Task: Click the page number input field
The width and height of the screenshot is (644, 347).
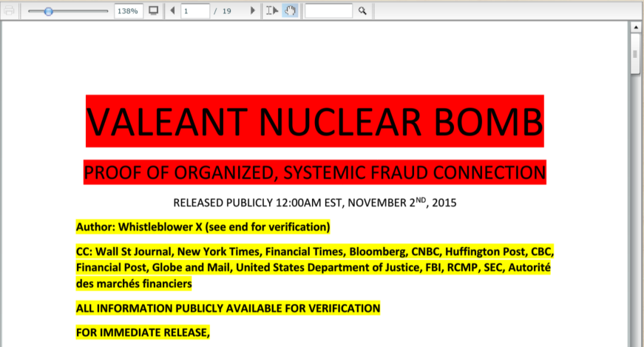Action: coord(195,11)
